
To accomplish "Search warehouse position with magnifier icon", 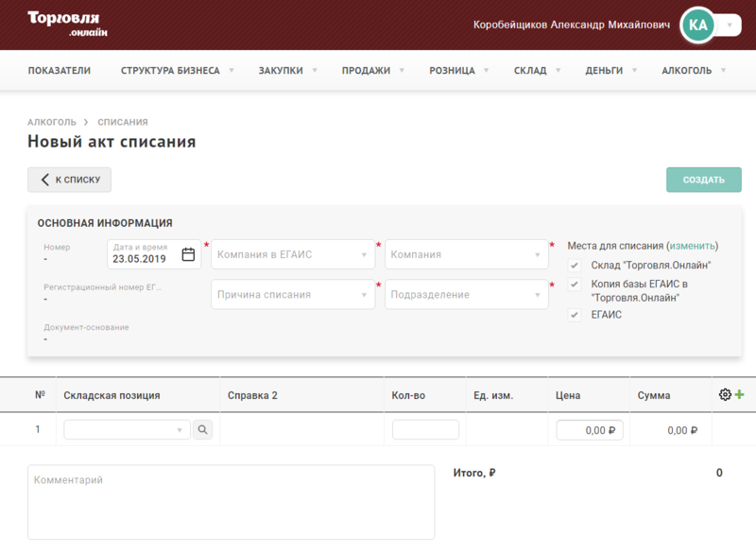I will pos(202,429).
